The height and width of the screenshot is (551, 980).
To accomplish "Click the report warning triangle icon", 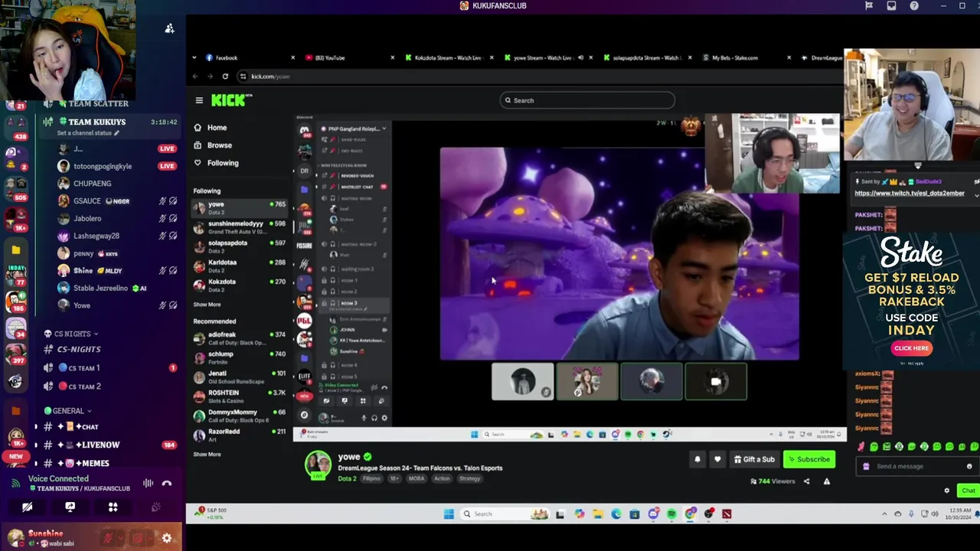I will (x=826, y=481).
